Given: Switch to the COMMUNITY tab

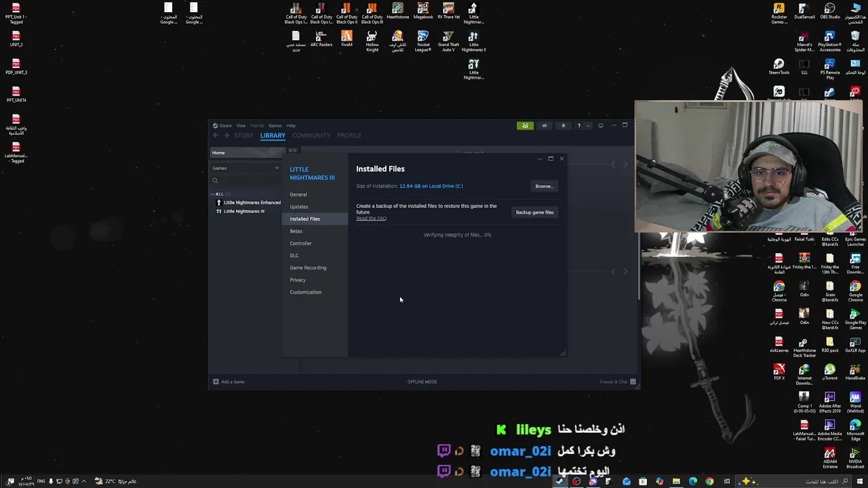Looking at the screenshot, I should click(311, 136).
